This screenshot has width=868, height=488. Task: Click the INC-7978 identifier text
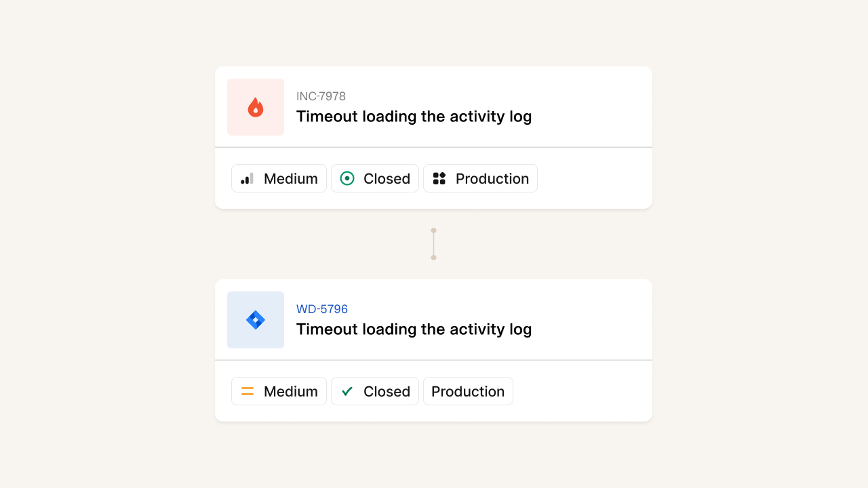click(x=320, y=96)
